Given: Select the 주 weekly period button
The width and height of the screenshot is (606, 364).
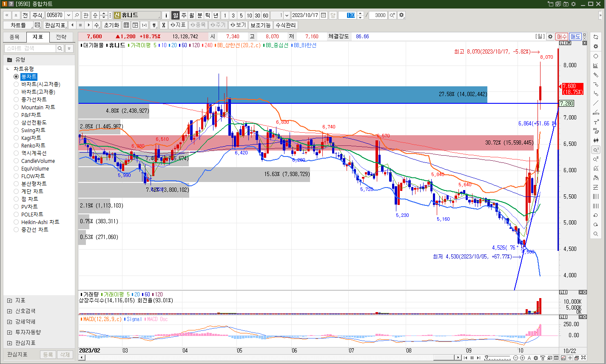Looking at the screenshot, I should [x=184, y=15].
